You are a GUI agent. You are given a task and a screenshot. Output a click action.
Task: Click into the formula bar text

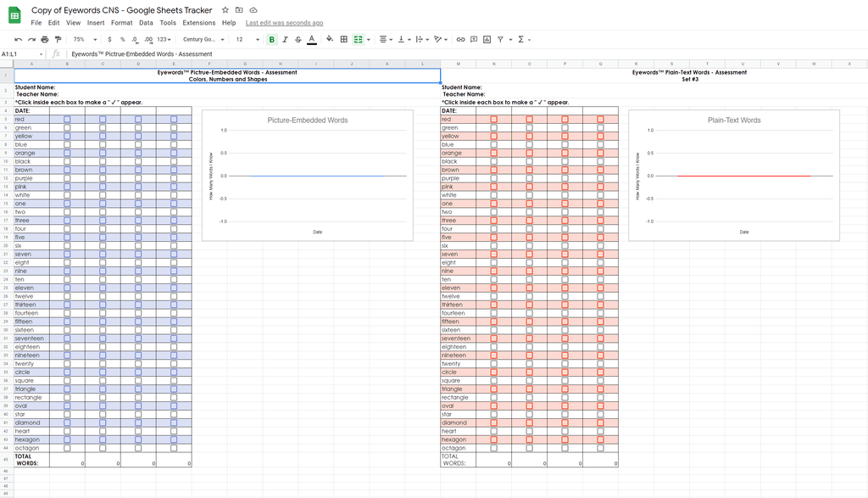142,53
